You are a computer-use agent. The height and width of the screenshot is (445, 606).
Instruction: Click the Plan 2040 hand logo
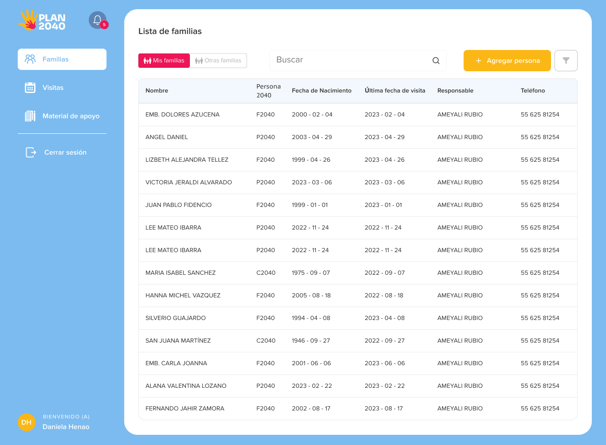(42, 20)
